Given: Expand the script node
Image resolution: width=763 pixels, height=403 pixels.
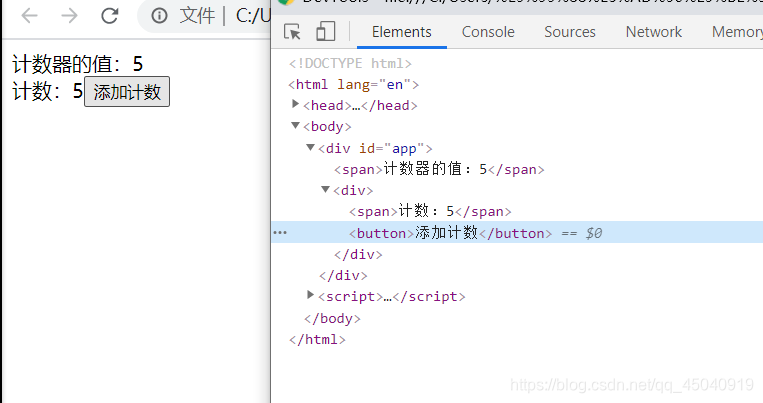Looking at the screenshot, I should (310, 295).
